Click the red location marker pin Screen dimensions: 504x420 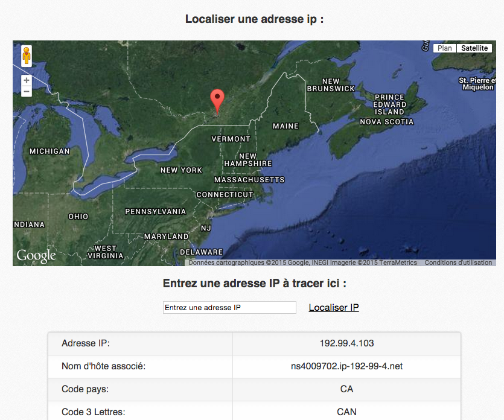(x=217, y=101)
